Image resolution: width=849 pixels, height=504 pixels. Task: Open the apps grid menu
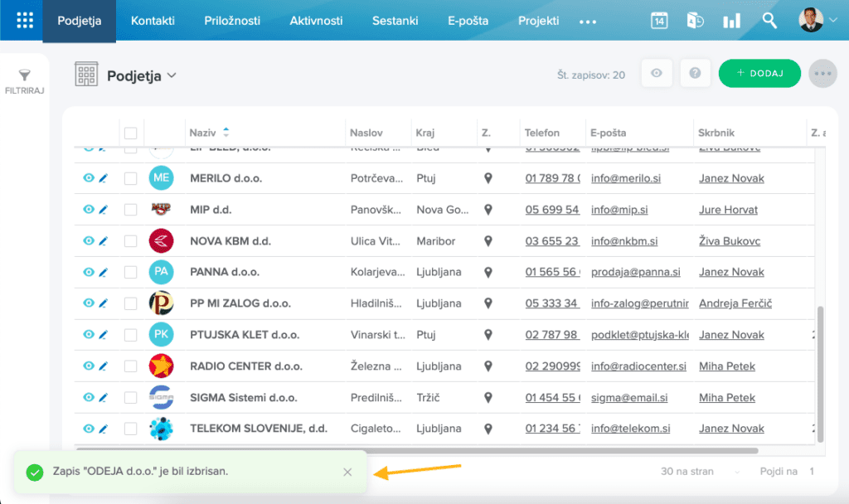[x=24, y=21]
